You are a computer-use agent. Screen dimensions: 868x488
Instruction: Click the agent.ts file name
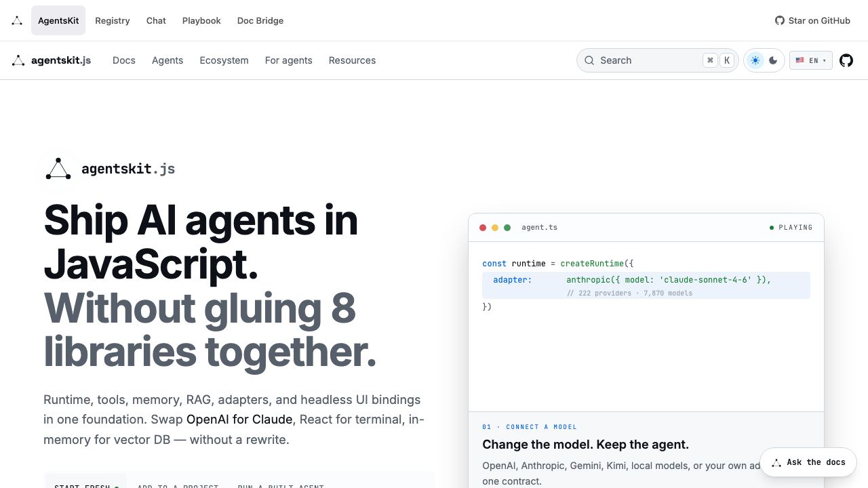(x=539, y=228)
